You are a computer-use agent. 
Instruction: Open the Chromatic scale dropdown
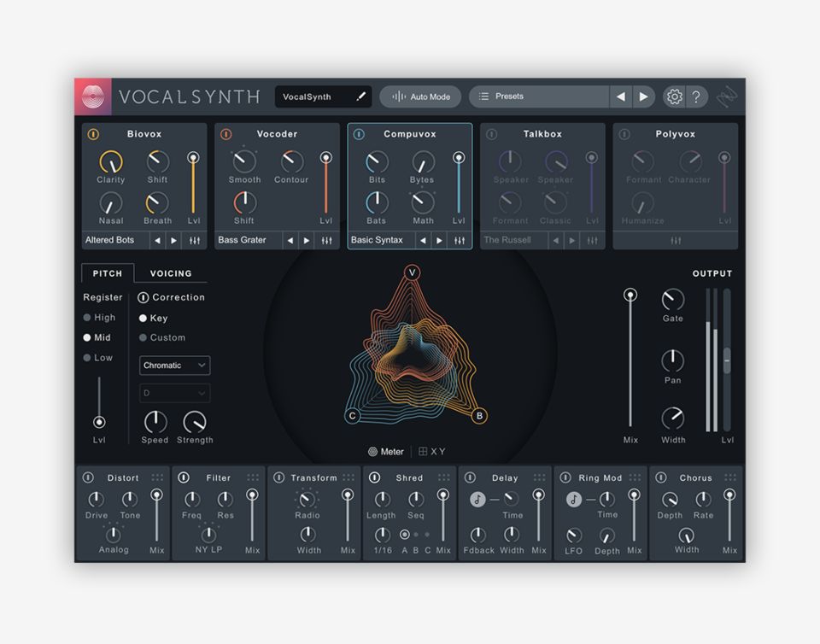click(175, 366)
